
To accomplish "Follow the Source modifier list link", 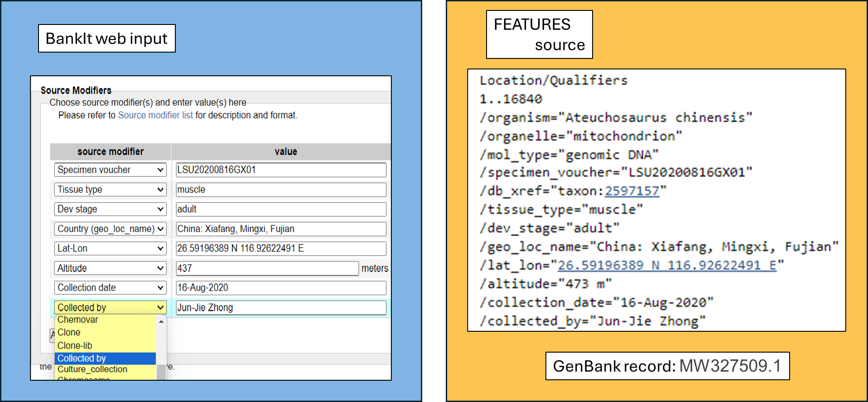I will click(155, 115).
